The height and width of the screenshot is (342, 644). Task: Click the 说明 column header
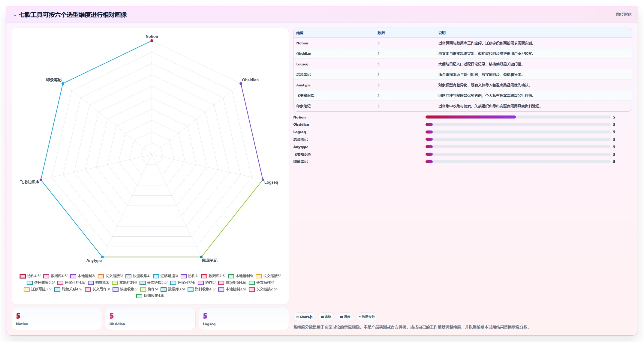coord(442,33)
